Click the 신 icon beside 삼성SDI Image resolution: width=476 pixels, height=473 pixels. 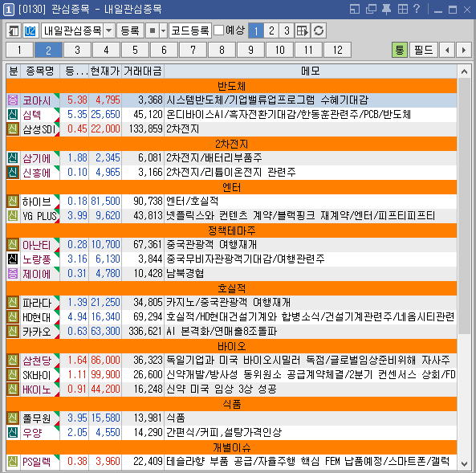13,128
